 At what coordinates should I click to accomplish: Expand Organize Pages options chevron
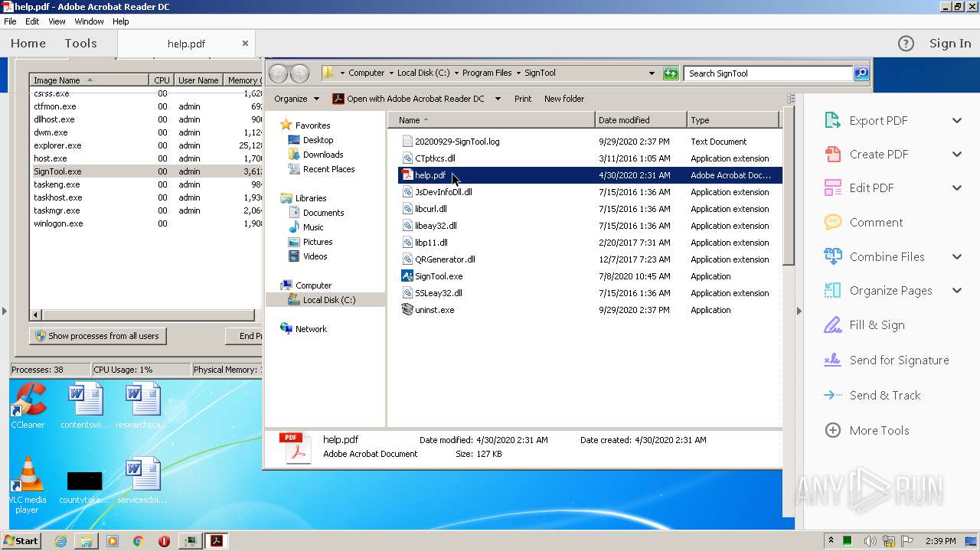coord(957,290)
